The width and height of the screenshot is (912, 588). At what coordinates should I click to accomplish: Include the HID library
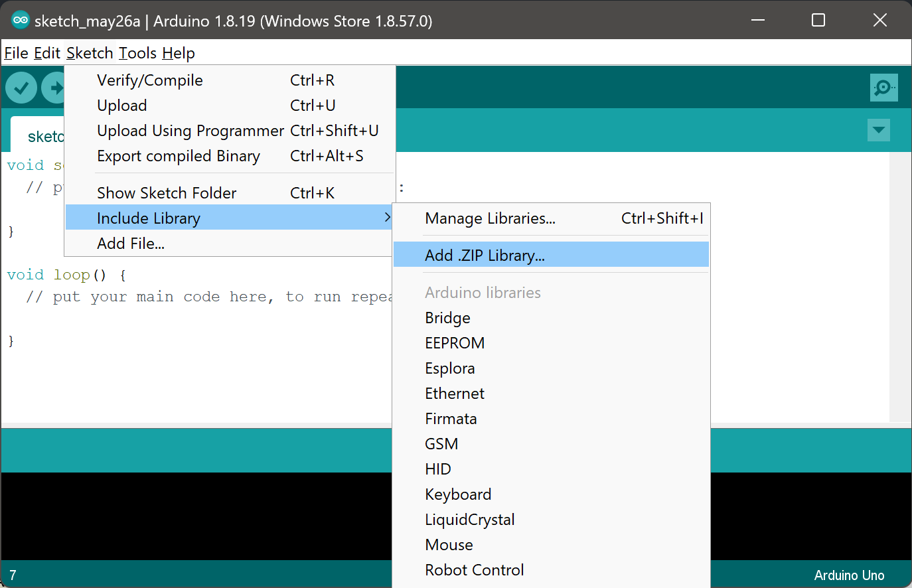(x=551, y=469)
